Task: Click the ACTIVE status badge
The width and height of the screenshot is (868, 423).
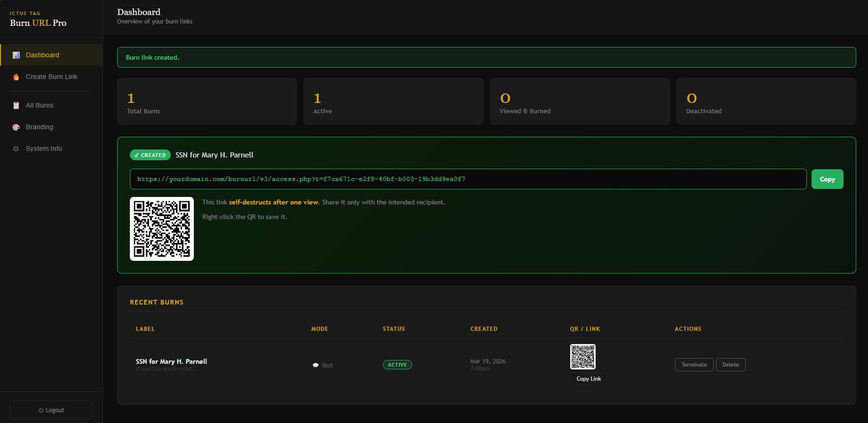Action: click(x=397, y=365)
